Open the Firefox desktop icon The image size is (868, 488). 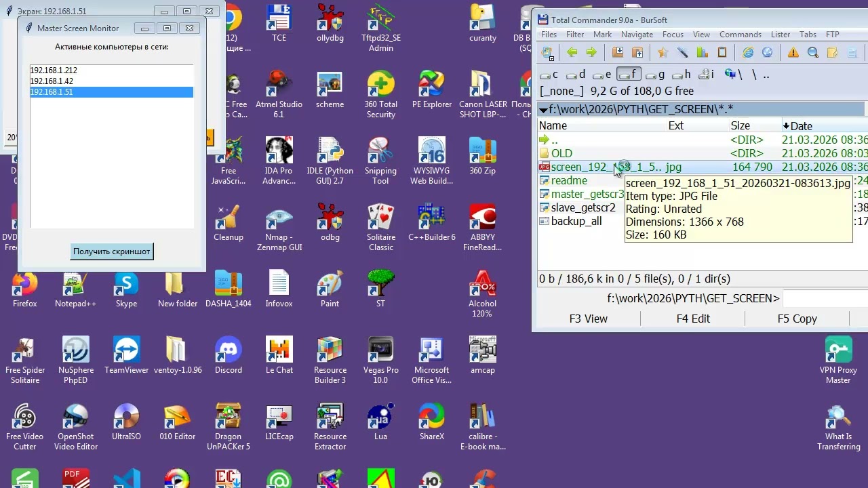pos(25,289)
